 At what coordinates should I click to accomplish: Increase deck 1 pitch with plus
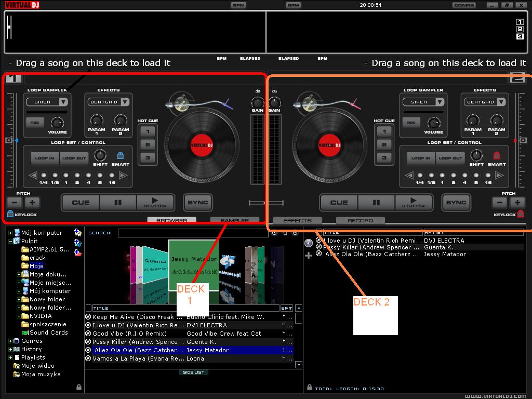[32, 203]
